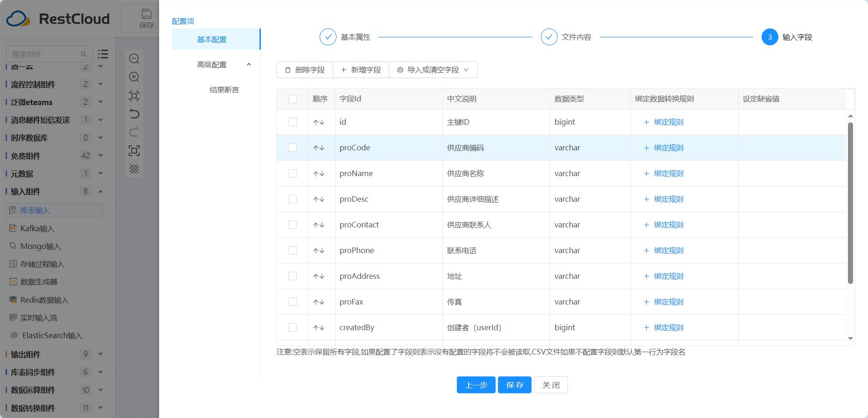Open the 结果断言 menu item
This screenshot has height=418, width=868.
click(224, 90)
